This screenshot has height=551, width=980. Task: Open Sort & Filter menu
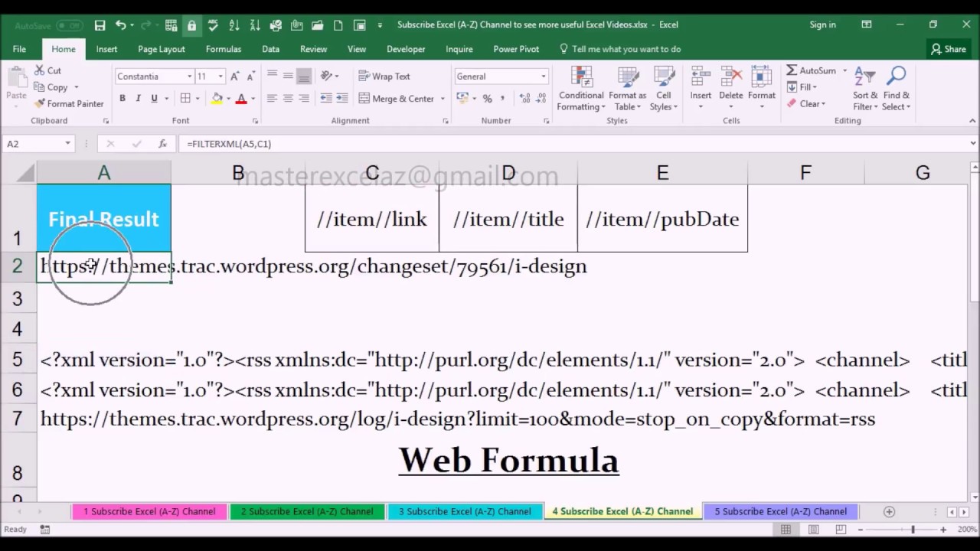pos(865,89)
